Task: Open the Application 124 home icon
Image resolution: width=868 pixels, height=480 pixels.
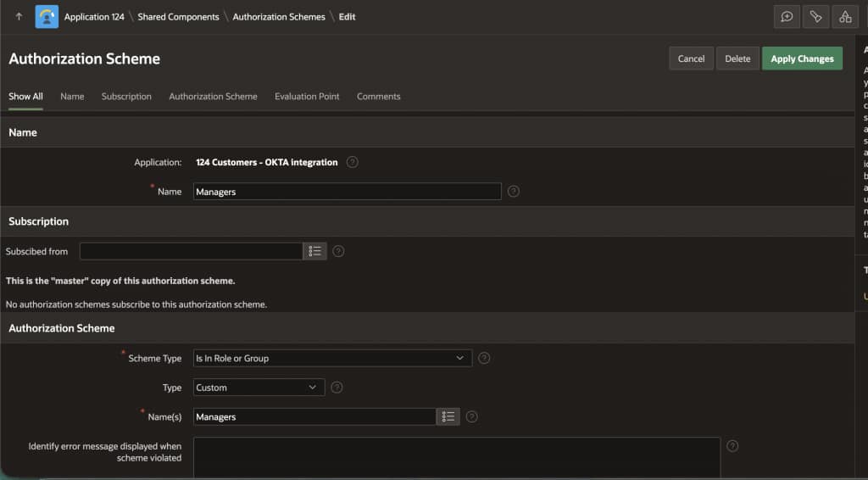Action: click(47, 17)
